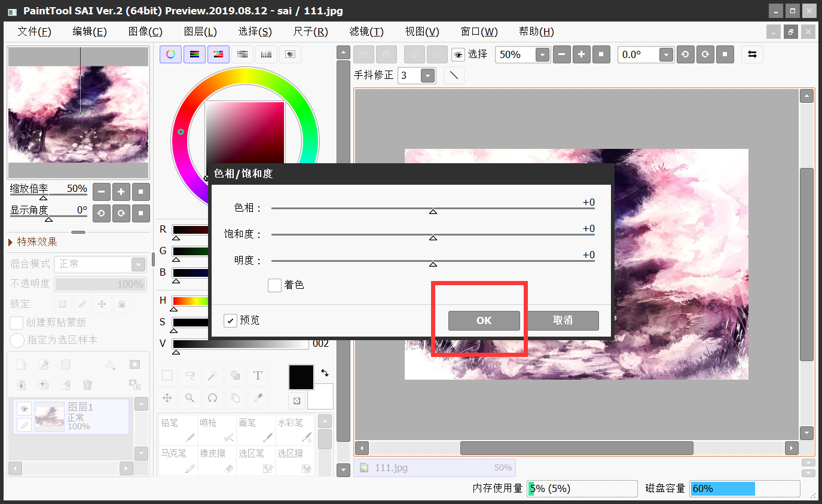Select the lasso selection tool

pos(190,375)
